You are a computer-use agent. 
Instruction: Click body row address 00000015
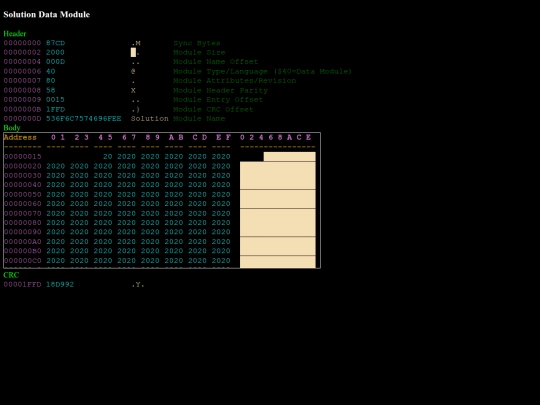tap(22, 157)
